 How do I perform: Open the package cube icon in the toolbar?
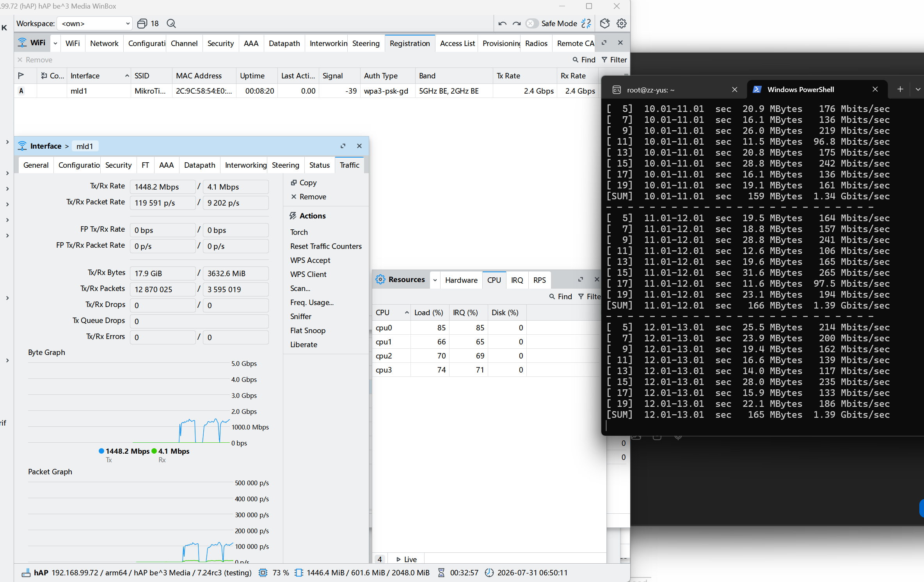[605, 23]
